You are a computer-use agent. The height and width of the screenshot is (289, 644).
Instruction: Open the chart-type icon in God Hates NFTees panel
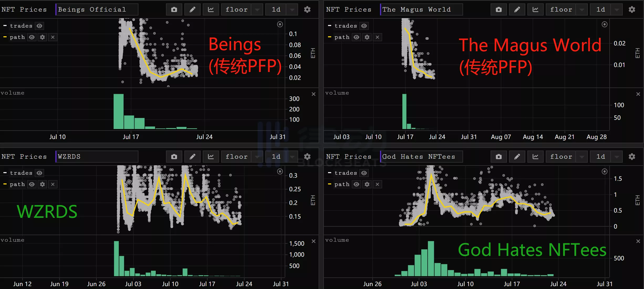536,157
